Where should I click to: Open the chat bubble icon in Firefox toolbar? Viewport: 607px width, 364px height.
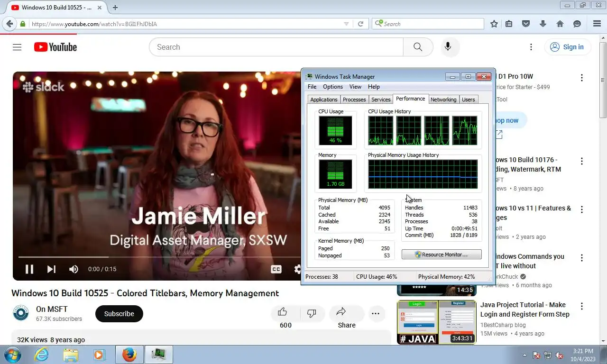(x=577, y=24)
